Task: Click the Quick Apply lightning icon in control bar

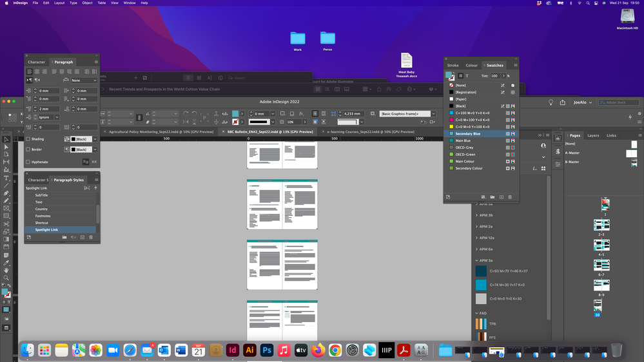Action: click(x=630, y=117)
